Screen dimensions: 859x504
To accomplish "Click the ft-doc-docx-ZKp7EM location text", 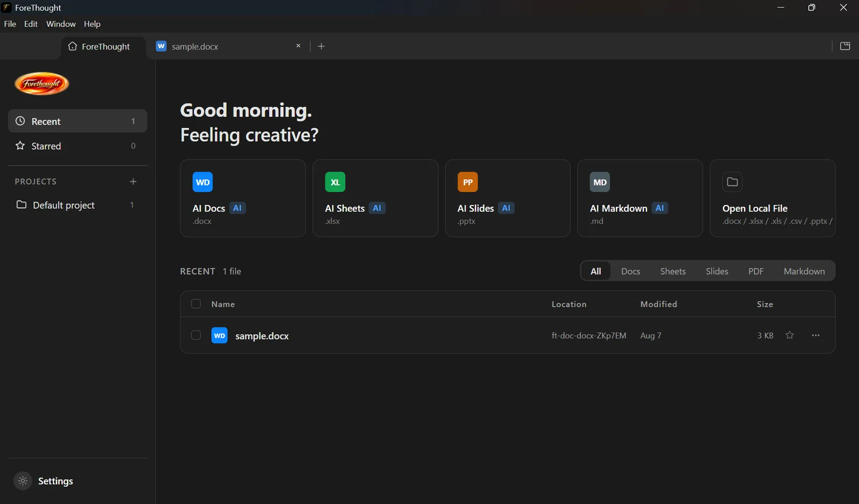I will click(588, 335).
